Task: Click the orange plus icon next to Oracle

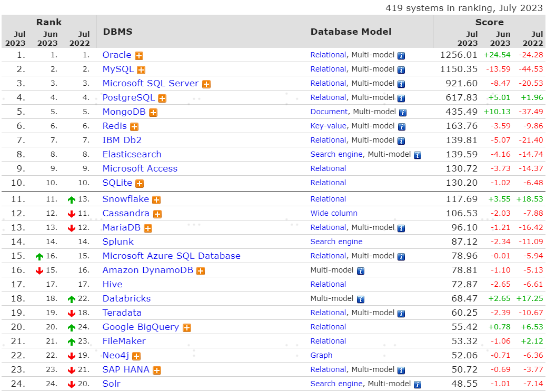Action: (139, 56)
